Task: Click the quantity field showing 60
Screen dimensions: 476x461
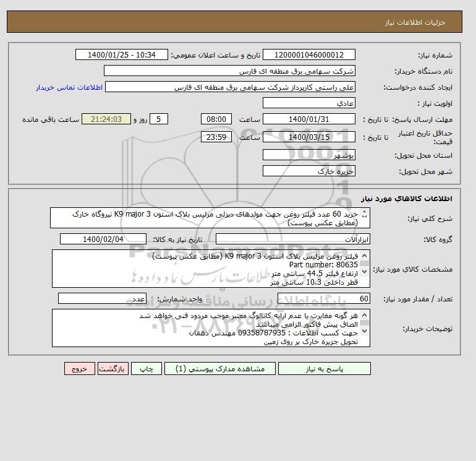Action: (323, 299)
